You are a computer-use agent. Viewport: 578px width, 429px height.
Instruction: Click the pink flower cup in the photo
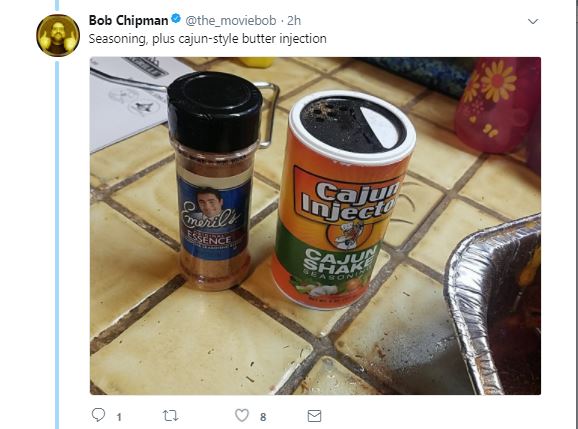coord(497,105)
